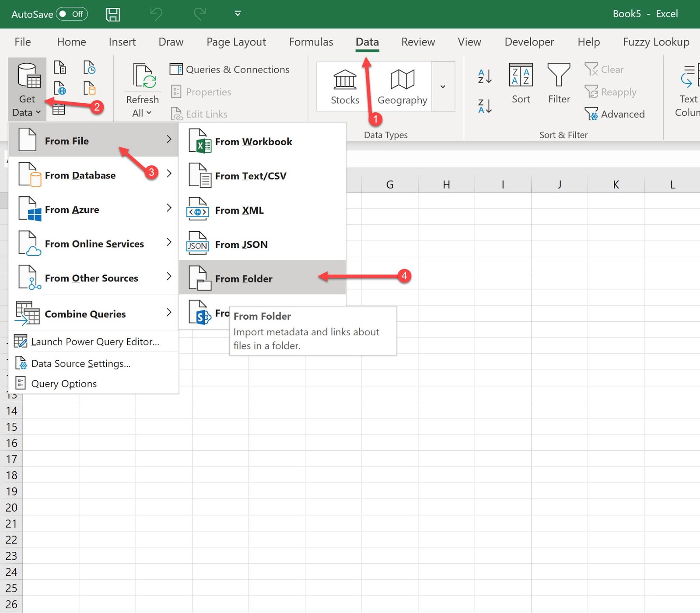Toggle AutoSave off switch to on
Viewport: 700px width, 613px height.
click(x=73, y=14)
